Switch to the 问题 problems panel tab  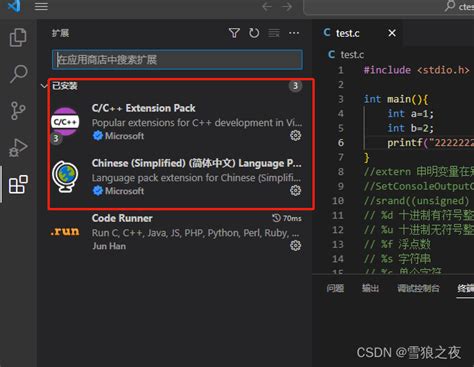(x=335, y=288)
